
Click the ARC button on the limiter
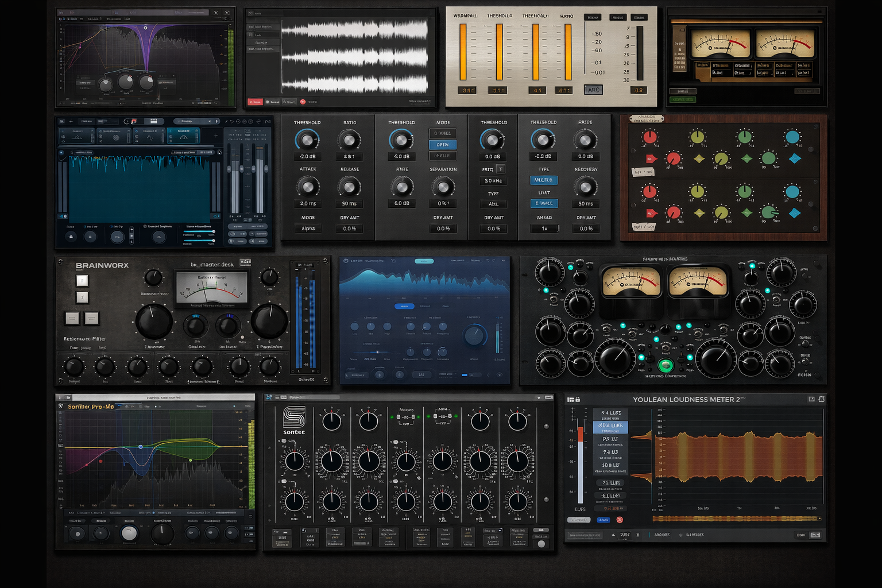(x=593, y=90)
